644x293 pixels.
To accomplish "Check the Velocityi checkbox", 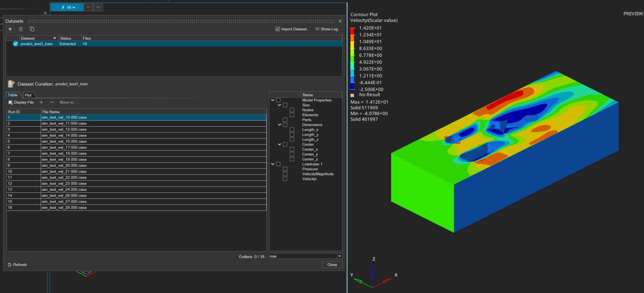I will pos(285,179).
